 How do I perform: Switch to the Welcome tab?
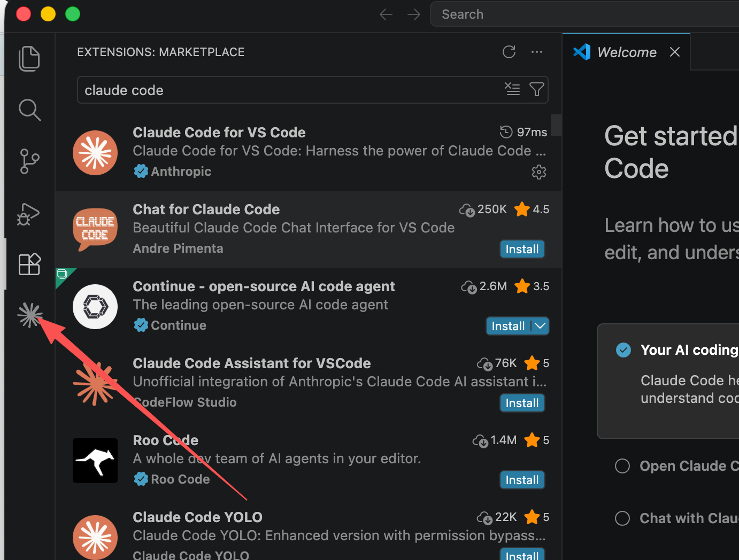click(627, 52)
